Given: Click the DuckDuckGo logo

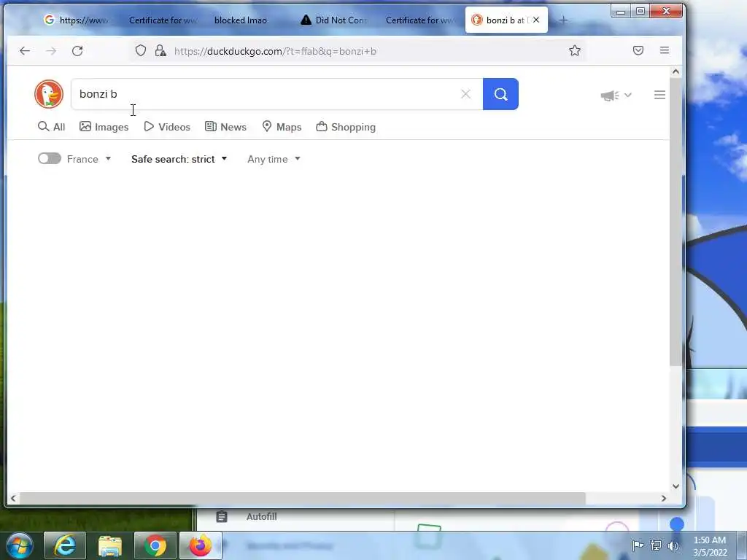Looking at the screenshot, I should pos(49,94).
